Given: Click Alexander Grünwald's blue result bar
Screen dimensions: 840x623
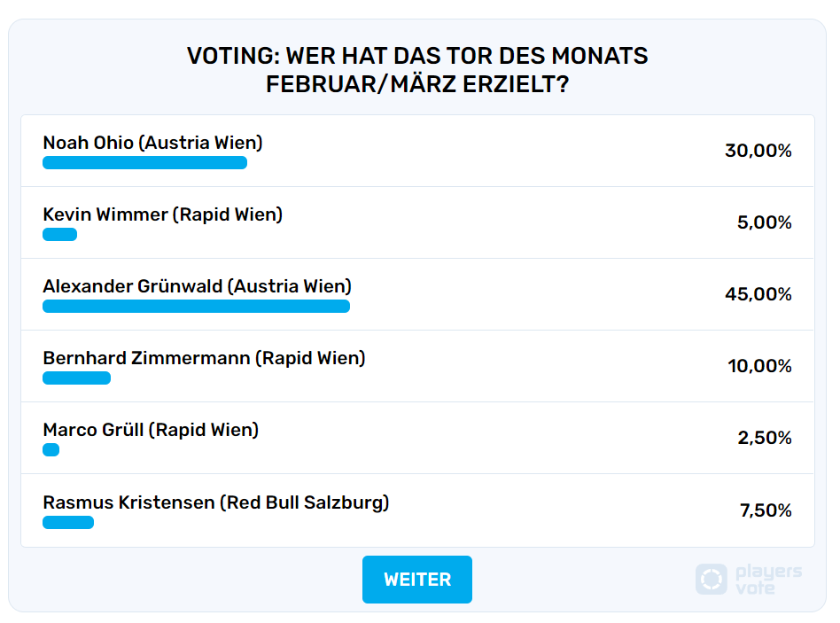Looking at the screenshot, I should (x=196, y=306).
